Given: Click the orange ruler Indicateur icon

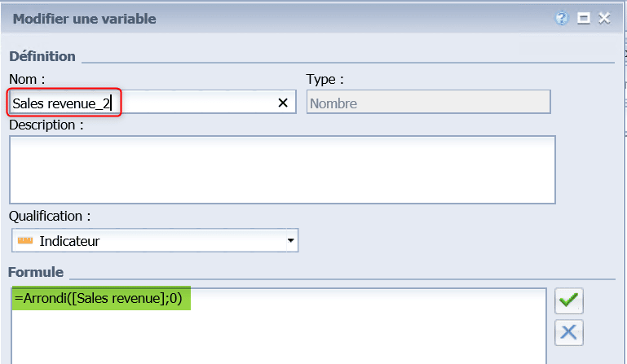Looking at the screenshot, I should tap(25, 240).
